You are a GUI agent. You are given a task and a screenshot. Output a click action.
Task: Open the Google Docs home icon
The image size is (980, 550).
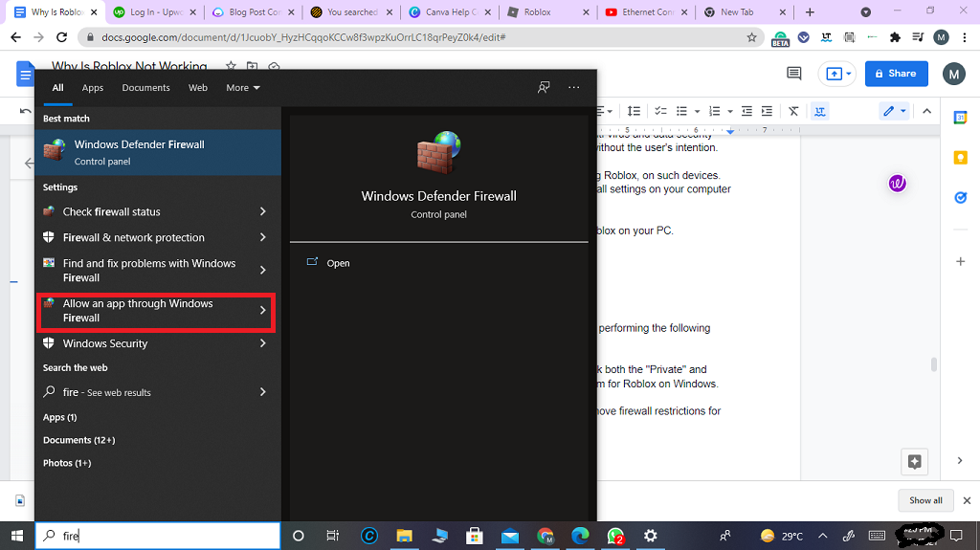pos(26,75)
